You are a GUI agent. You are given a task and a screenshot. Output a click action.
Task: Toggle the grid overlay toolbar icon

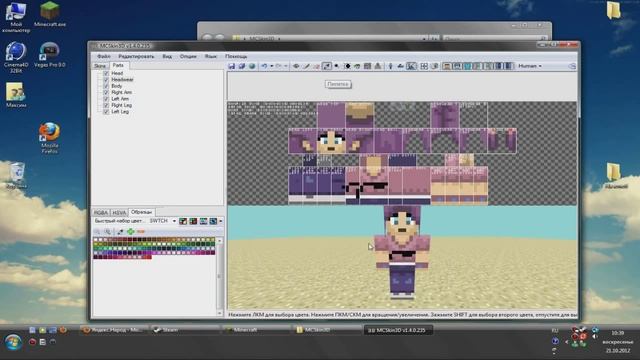click(424, 66)
